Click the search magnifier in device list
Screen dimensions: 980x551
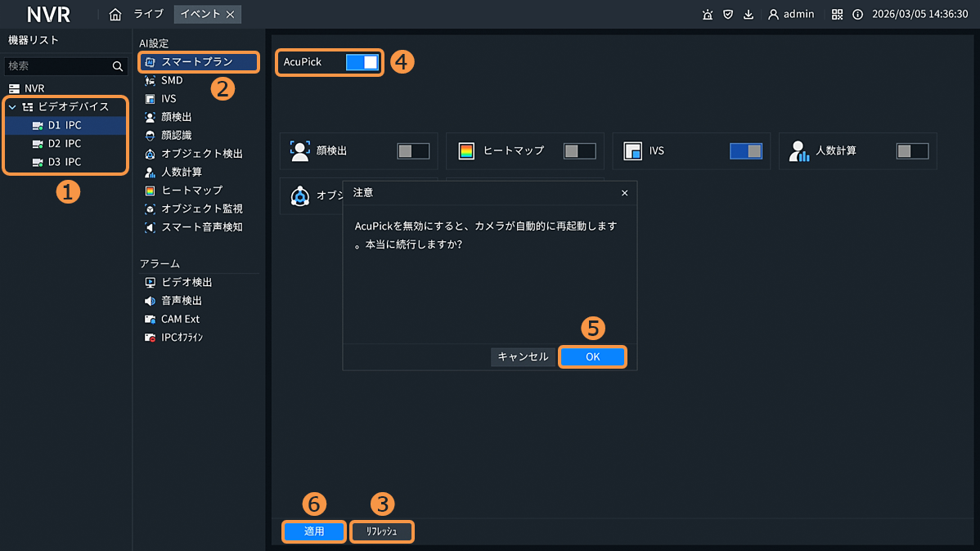point(118,66)
